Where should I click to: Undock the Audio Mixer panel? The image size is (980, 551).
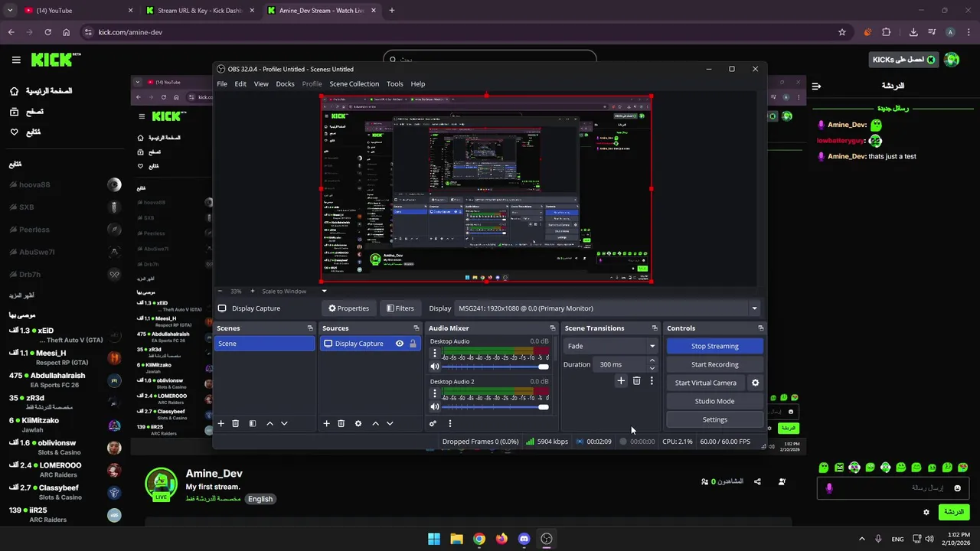tap(552, 328)
